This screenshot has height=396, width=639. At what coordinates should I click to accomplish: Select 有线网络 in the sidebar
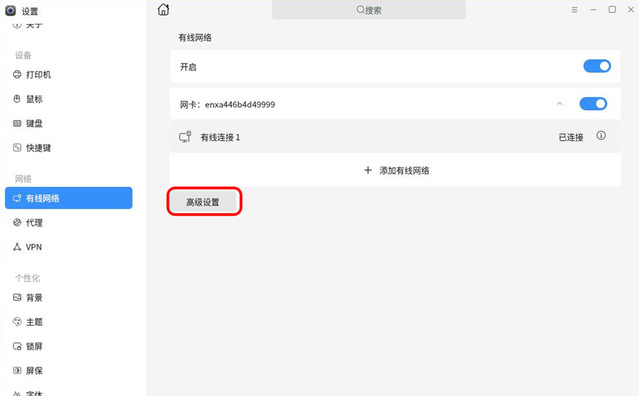point(68,198)
